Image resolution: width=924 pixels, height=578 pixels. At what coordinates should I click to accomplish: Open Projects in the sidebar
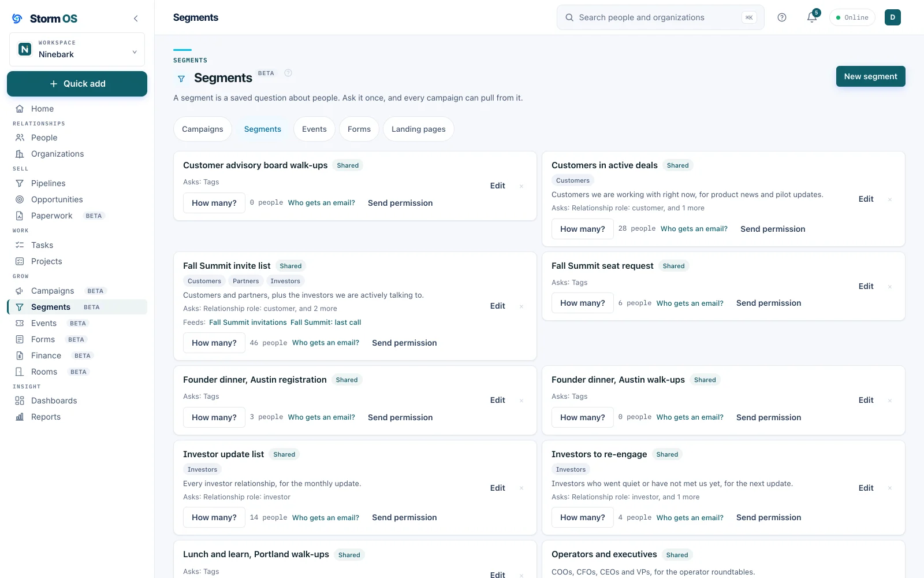coord(77,261)
